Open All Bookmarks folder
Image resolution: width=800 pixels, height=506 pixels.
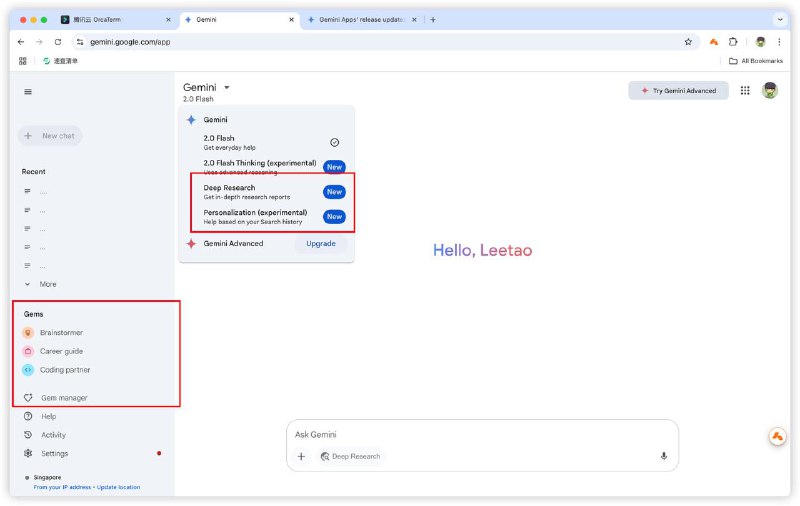(x=756, y=61)
